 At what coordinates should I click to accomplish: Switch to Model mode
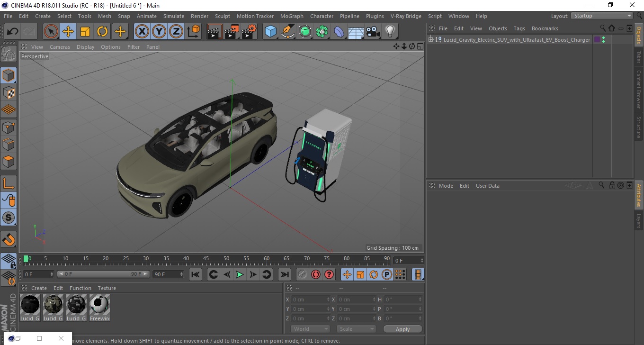click(x=9, y=75)
